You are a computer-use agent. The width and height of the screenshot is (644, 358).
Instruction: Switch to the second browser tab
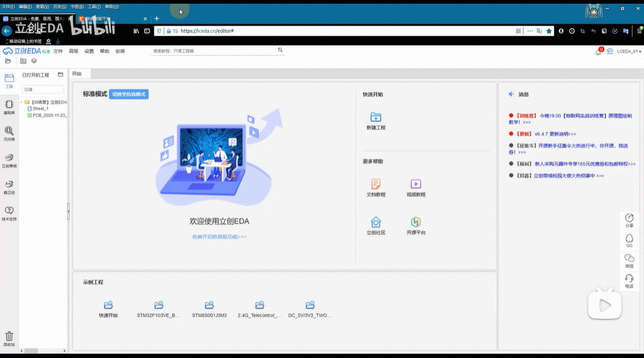tap(111, 18)
